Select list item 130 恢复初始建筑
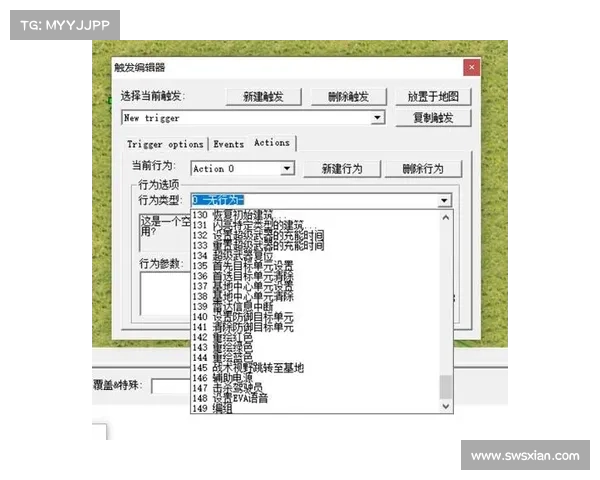Viewport: 600px width, 480px height. (316, 215)
